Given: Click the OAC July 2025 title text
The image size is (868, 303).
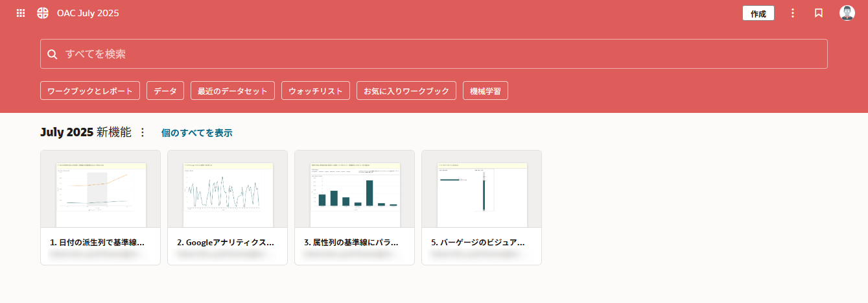Looking at the screenshot, I should [x=88, y=13].
